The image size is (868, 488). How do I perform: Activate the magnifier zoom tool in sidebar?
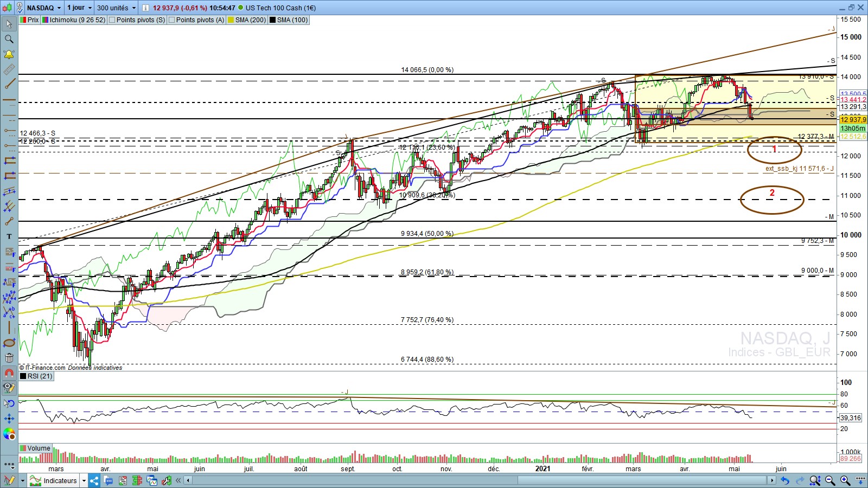pos(9,39)
